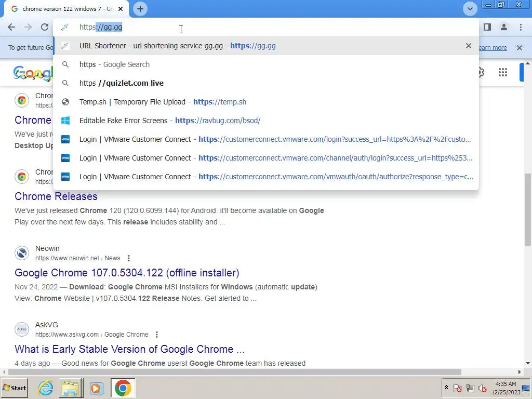
Task: Click the Action Center flag tray icon
Action: [x=457, y=388]
